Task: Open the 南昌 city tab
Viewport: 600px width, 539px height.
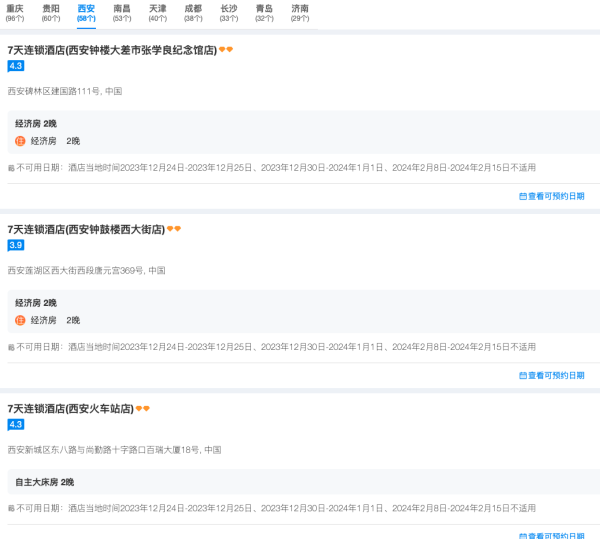Action: [122, 13]
